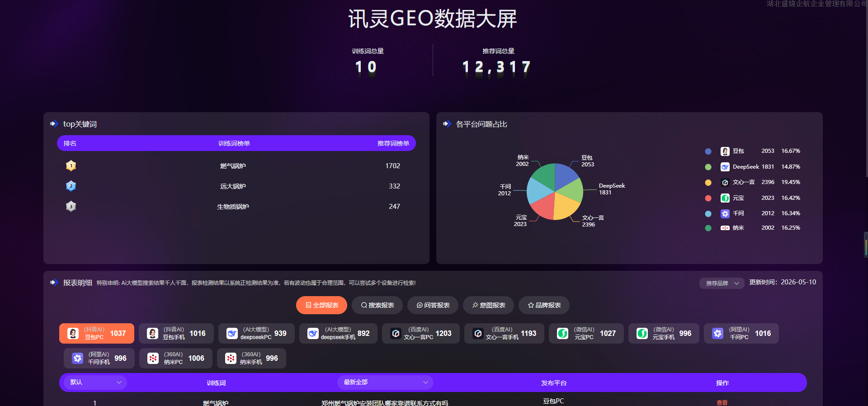The width and height of the screenshot is (868, 406).
Task: Click the 训练词榜单 column header
Action: (x=234, y=143)
